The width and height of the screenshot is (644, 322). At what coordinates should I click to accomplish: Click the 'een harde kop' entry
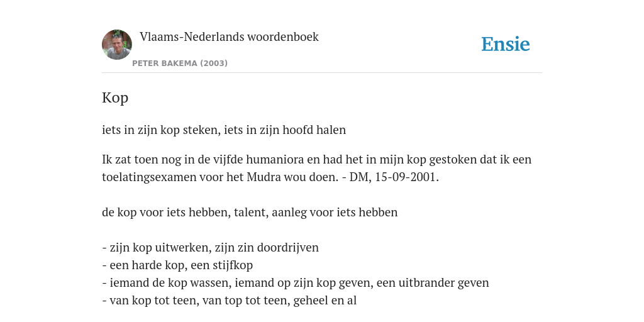(x=177, y=265)
